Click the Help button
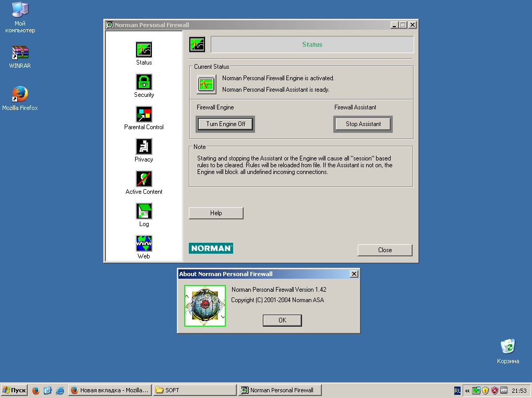Image resolution: width=532 pixels, height=398 pixels. pos(216,213)
